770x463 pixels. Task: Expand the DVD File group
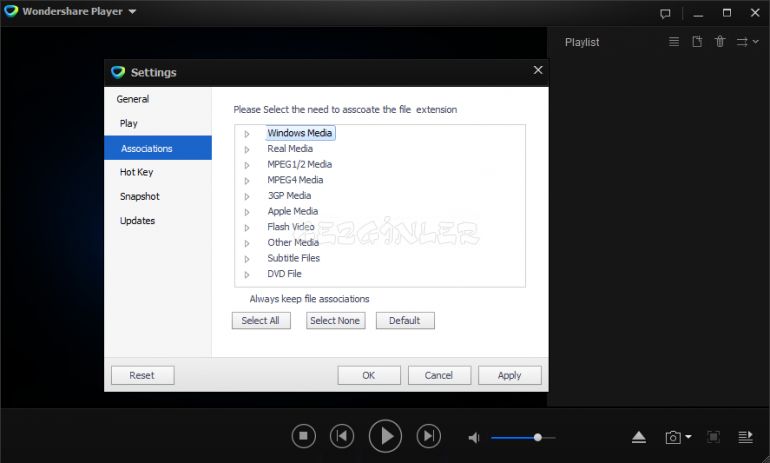[x=247, y=275]
